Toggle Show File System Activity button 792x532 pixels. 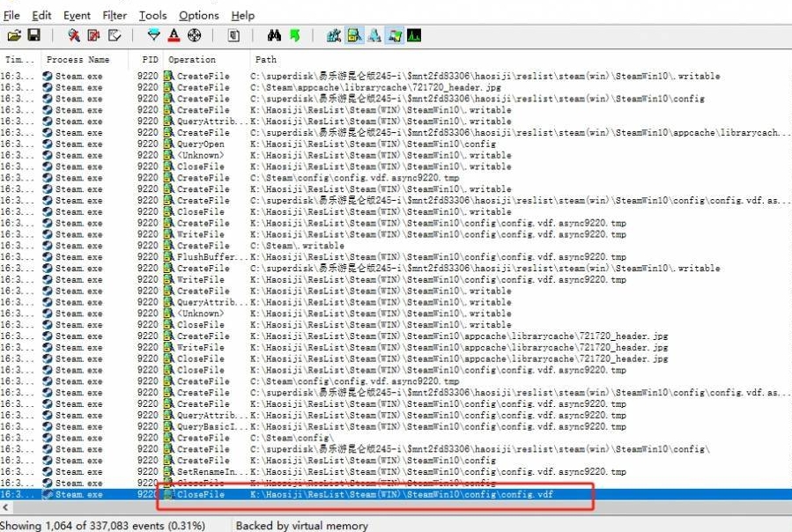354,35
